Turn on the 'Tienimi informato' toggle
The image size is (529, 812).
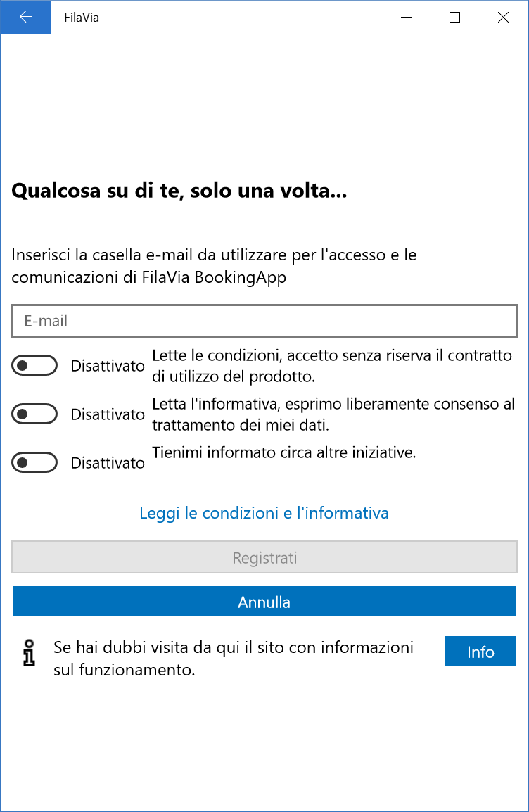(x=34, y=462)
